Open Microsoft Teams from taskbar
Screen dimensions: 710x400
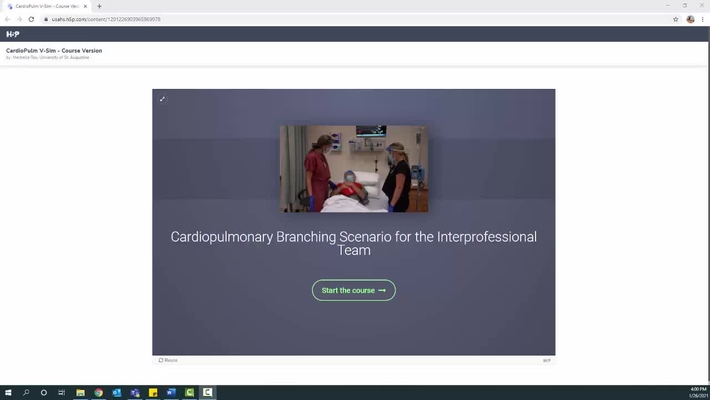(x=135, y=392)
